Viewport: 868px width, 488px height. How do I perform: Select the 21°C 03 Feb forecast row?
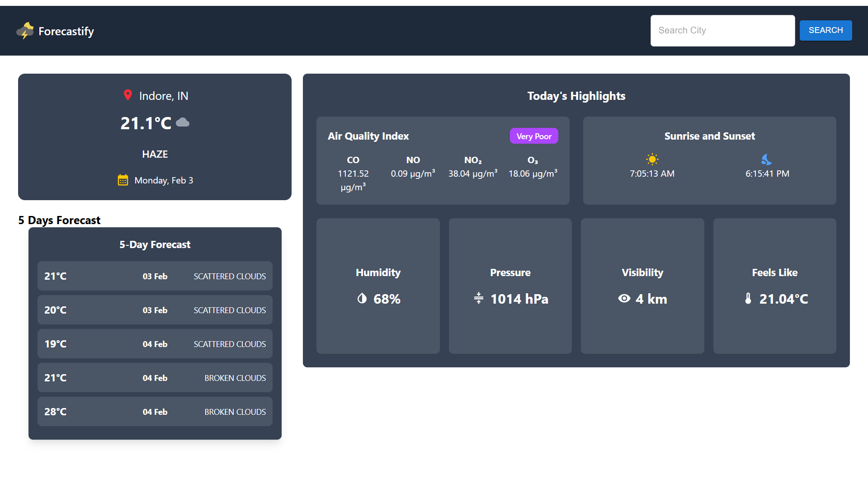[x=155, y=276]
